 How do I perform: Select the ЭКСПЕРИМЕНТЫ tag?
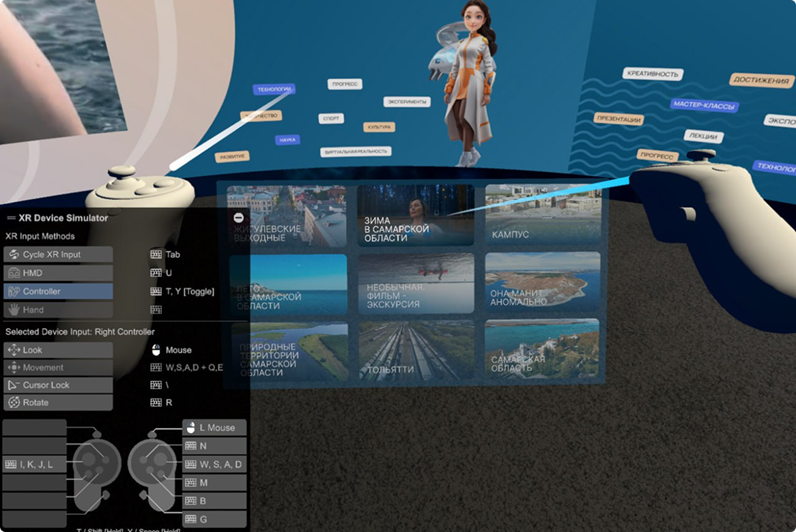point(407,102)
